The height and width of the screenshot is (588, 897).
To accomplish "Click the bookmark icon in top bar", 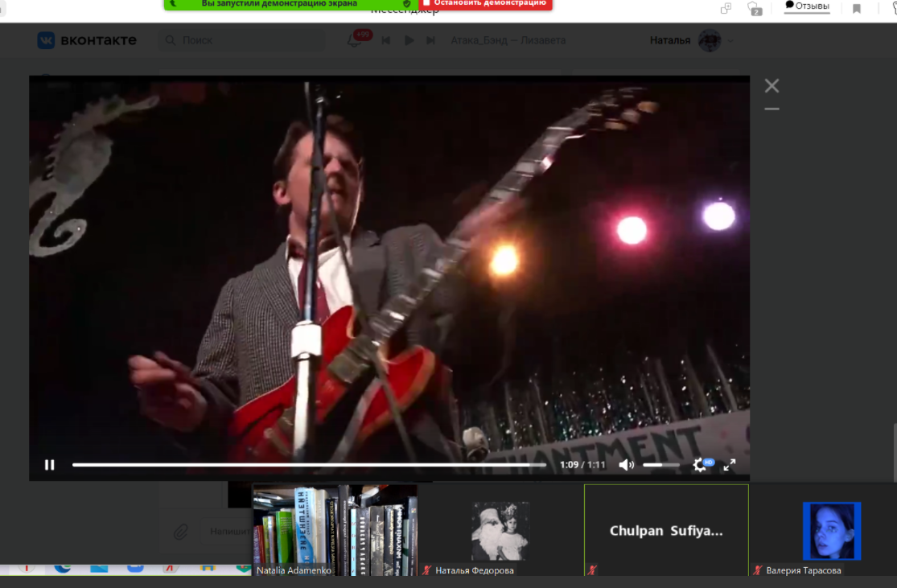I will 857,9.
